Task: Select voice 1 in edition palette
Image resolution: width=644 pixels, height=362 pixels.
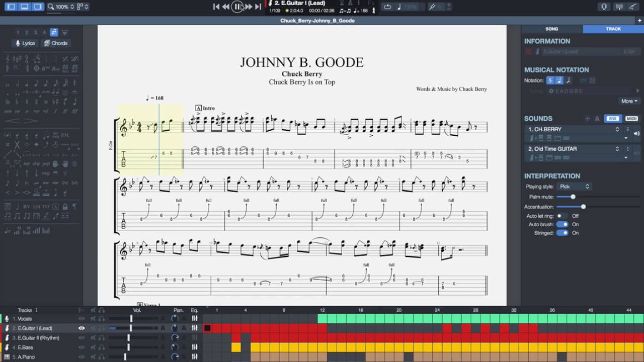Action: (x=18, y=32)
